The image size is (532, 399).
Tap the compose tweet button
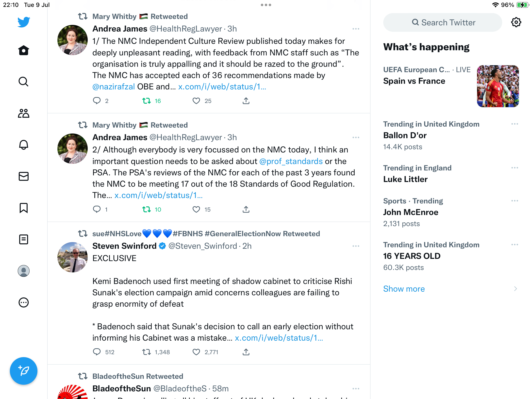pyautogui.click(x=24, y=371)
